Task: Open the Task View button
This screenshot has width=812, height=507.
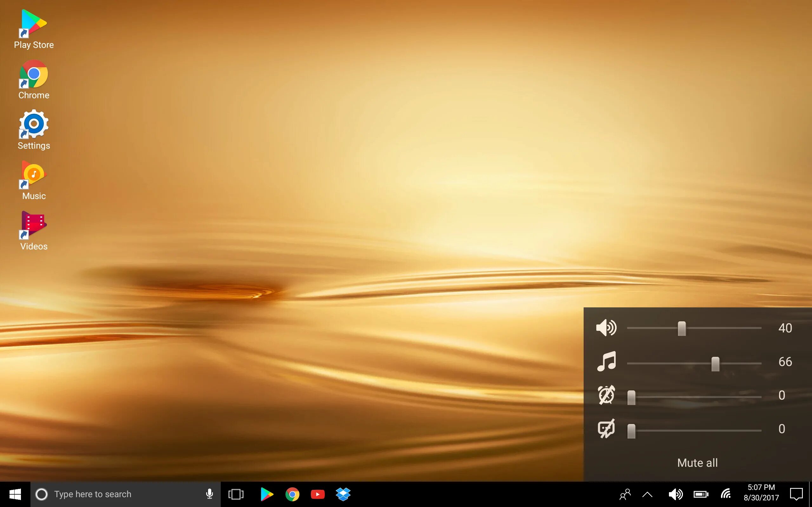Action: tap(236, 494)
